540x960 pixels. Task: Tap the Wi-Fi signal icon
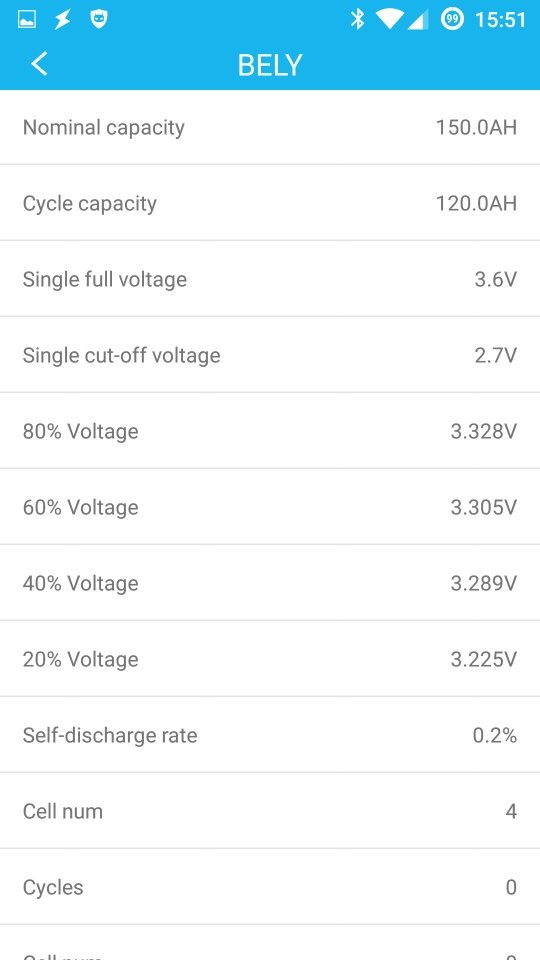[x=389, y=20]
